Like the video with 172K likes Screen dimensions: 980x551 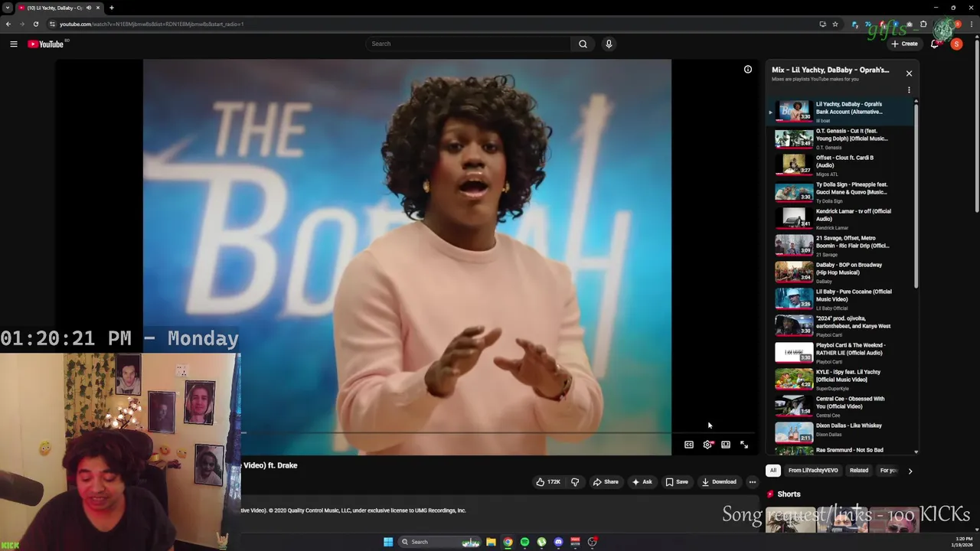coord(548,482)
